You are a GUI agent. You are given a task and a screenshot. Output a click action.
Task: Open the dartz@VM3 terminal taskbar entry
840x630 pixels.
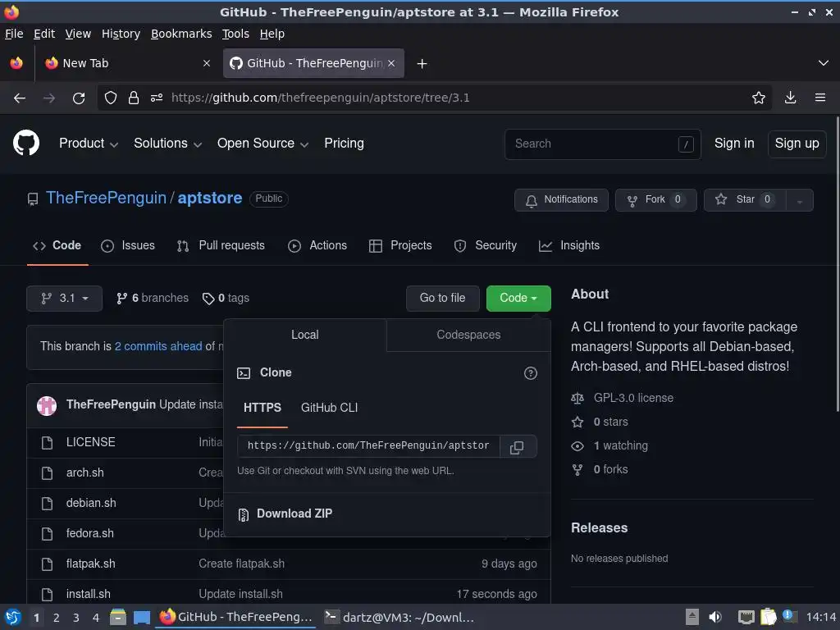pyautogui.click(x=399, y=618)
